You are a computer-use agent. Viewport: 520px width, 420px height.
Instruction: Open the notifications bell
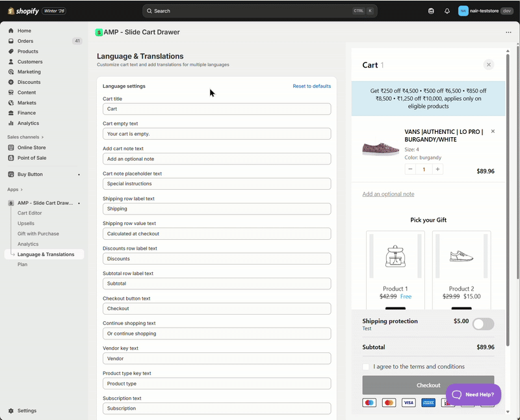click(447, 11)
